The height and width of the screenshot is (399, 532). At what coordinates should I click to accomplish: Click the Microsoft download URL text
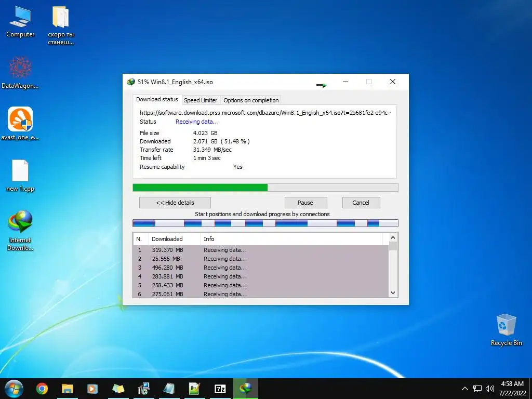(265, 113)
